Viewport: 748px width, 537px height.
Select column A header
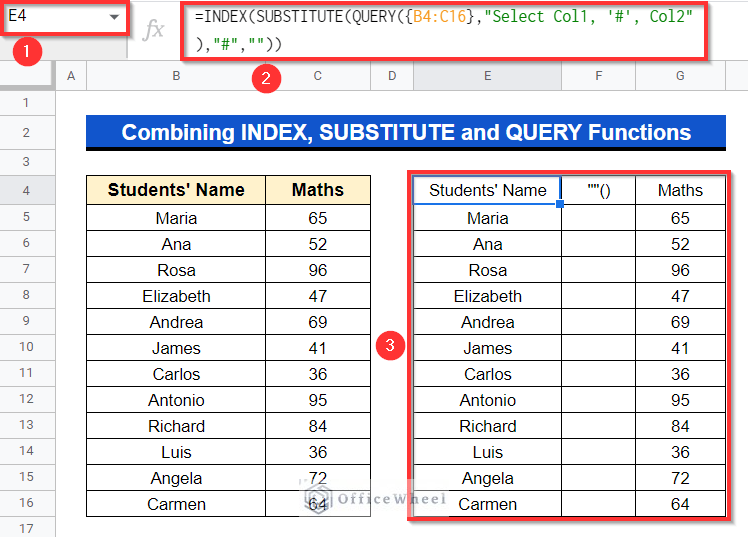click(71, 76)
